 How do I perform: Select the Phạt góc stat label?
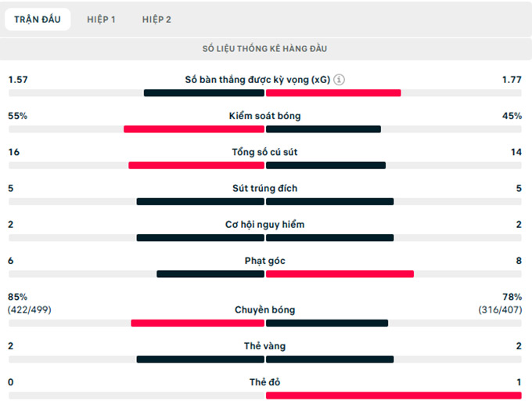pyautogui.click(x=264, y=260)
